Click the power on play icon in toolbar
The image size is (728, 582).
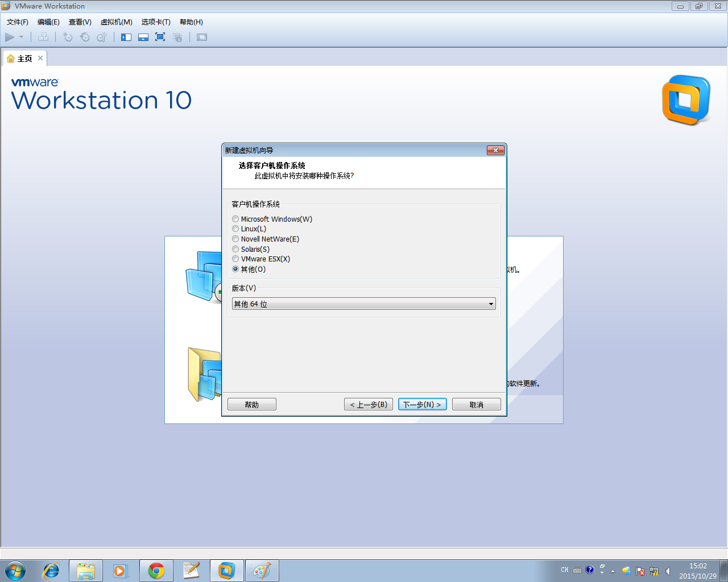(x=10, y=37)
